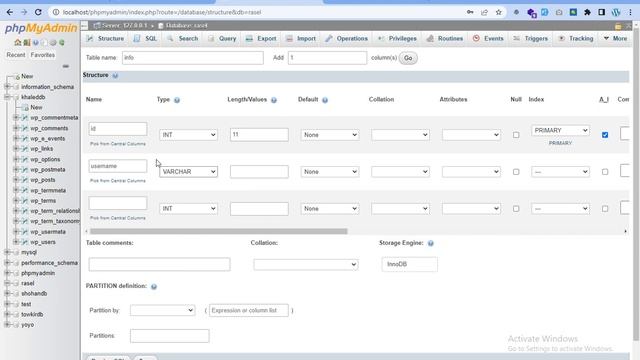The width and height of the screenshot is (640, 360).
Task: Expand the mysql database node
Action: pos(7,252)
